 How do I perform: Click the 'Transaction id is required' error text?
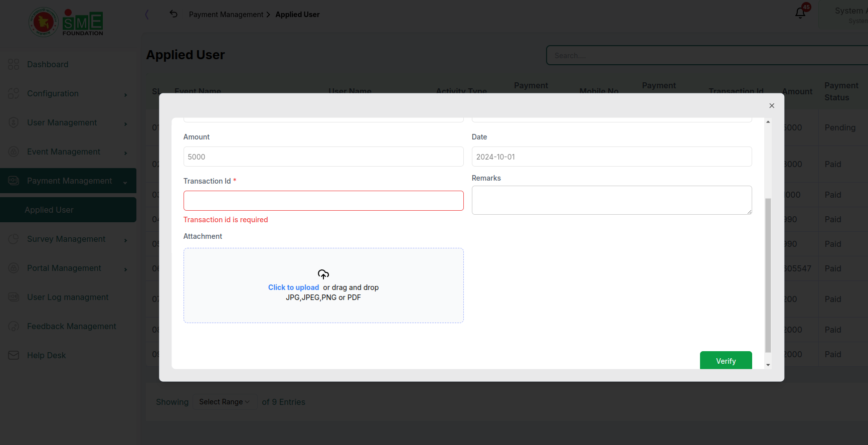(x=226, y=220)
